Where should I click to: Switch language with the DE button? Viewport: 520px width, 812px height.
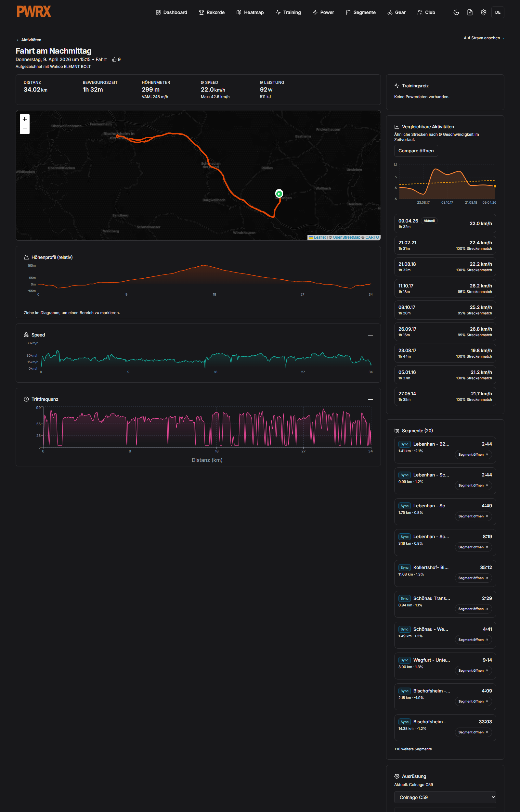[x=497, y=12]
